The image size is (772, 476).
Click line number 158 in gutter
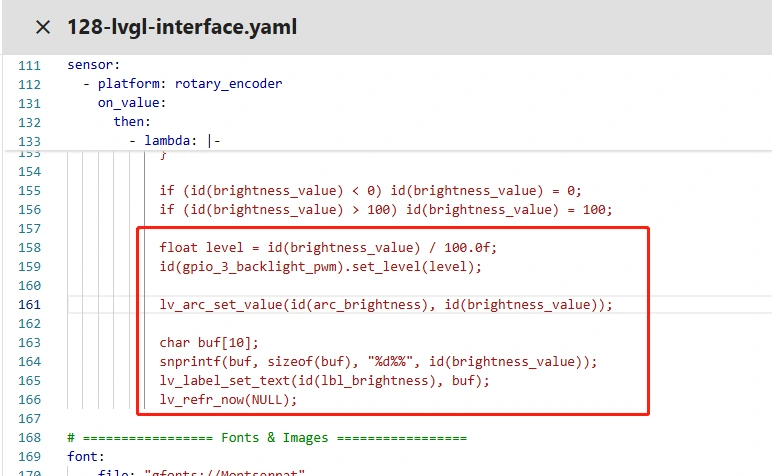coord(29,247)
